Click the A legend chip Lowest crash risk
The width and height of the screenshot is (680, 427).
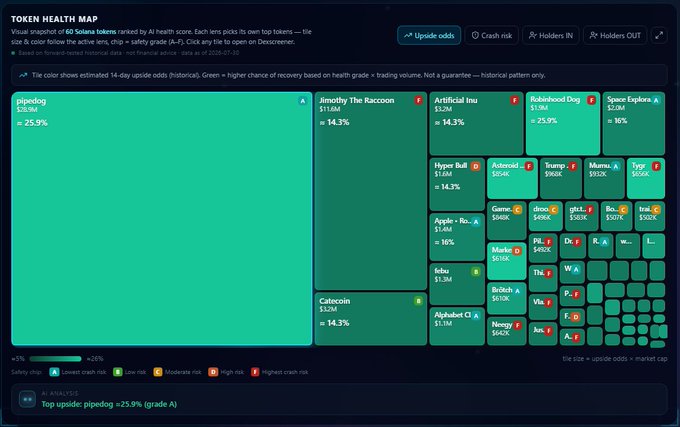point(54,372)
